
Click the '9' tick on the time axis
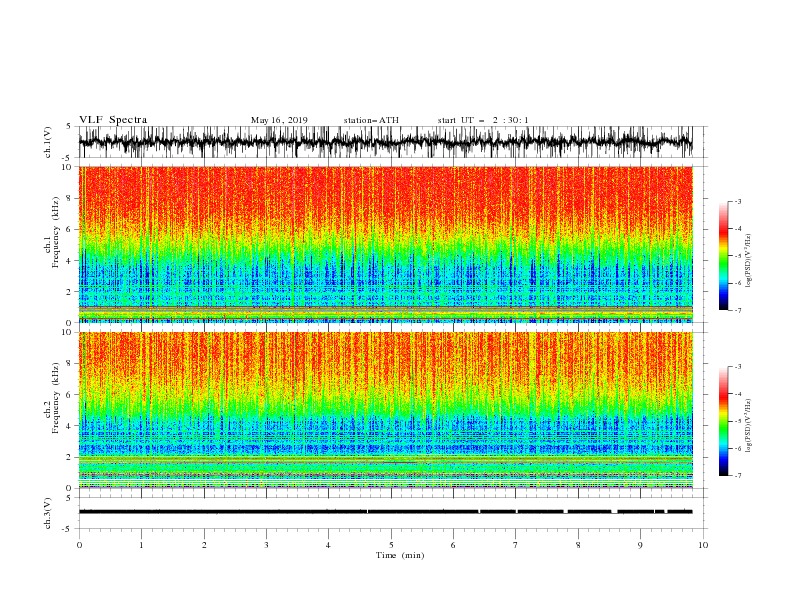(640, 545)
